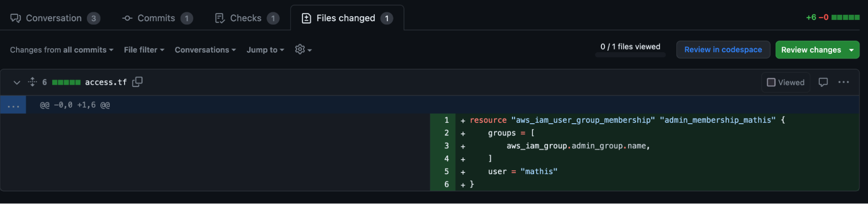Expand hidden lines at hunk header
868x204 pixels.
coord(13,105)
